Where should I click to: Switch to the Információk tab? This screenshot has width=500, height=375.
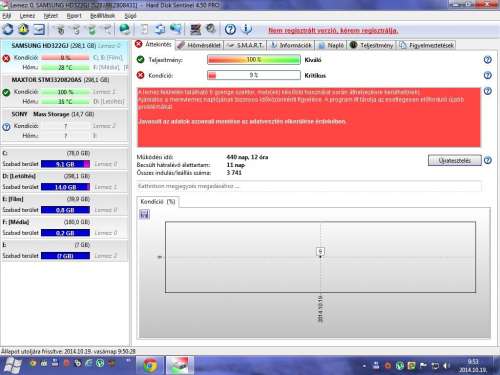point(291,45)
